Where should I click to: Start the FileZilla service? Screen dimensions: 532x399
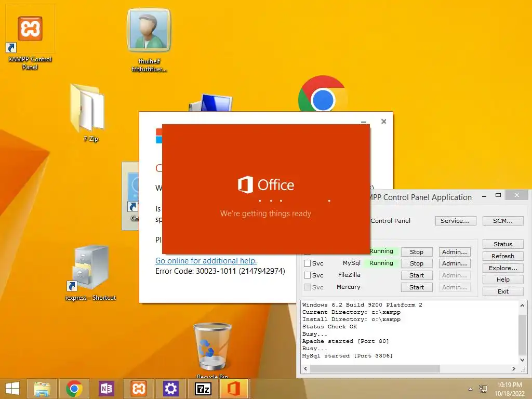(416, 275)
